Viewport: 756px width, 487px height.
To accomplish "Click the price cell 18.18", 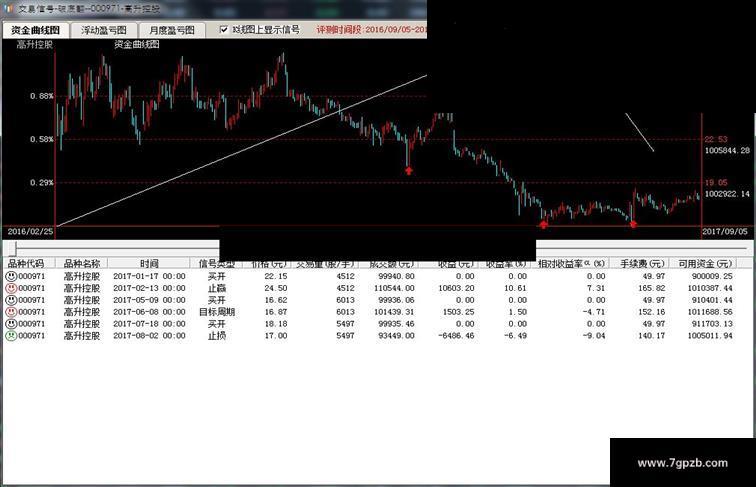I will click(276, 324).
